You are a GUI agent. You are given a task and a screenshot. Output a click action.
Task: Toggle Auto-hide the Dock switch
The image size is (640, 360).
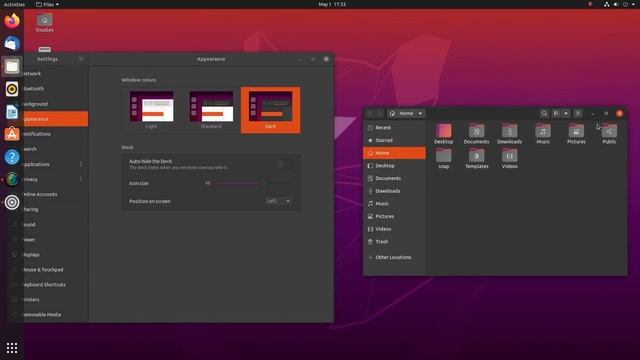[284, 164]
